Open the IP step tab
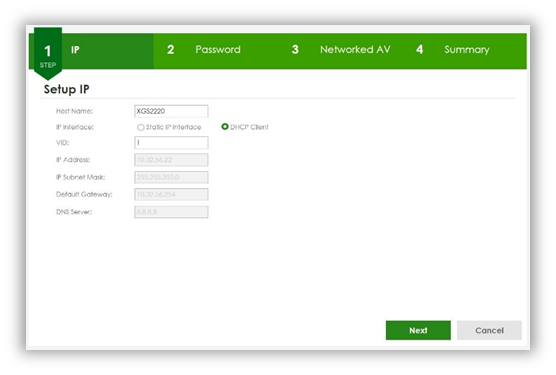 coord(75,50)
